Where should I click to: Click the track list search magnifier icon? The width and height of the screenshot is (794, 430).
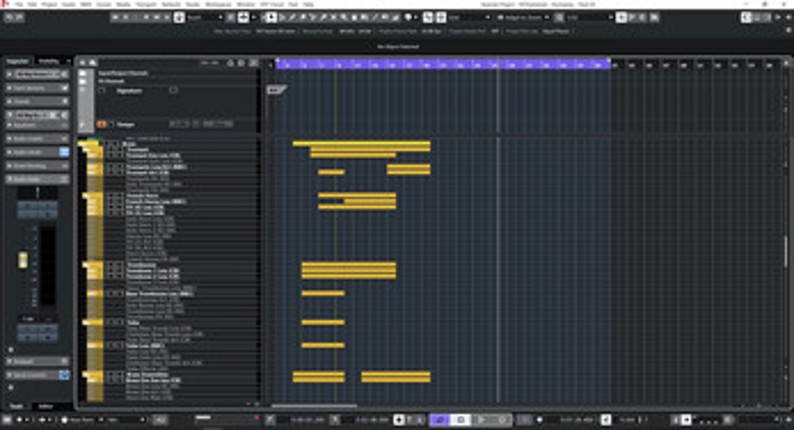pos(230,63)
